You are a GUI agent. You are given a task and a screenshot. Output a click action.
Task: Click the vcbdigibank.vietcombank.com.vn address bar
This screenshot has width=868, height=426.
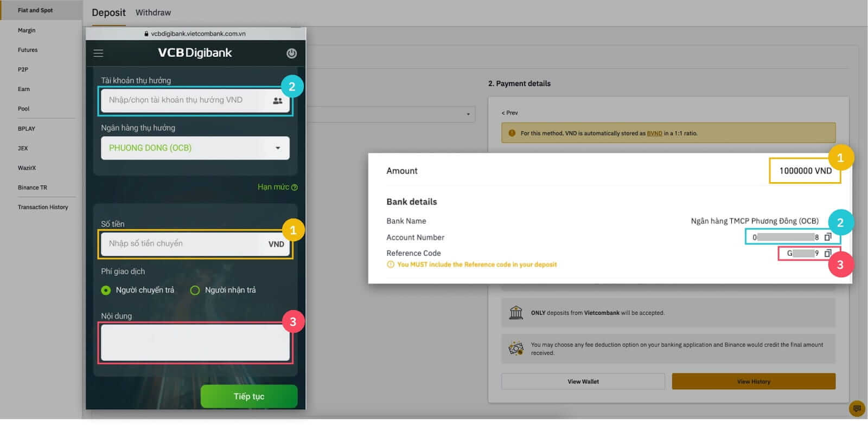pos(196,34)
